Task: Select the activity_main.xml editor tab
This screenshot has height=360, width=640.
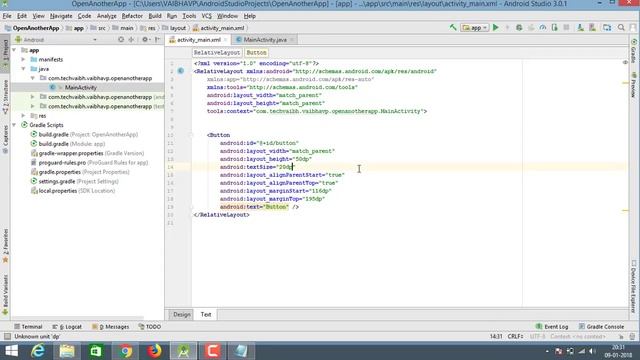Action: (x=198, y=40)
